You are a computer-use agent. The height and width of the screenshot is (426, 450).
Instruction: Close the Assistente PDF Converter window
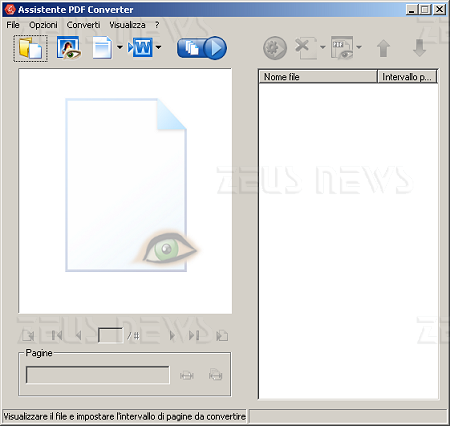point(440,9)
